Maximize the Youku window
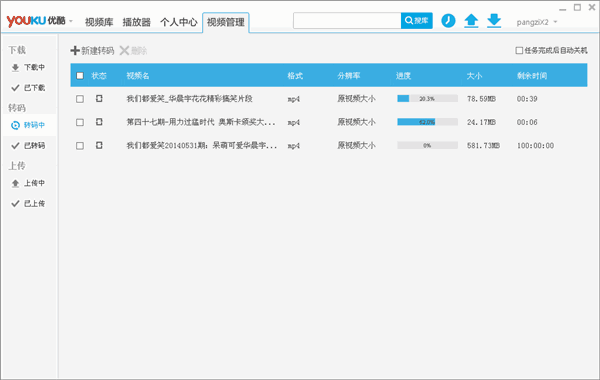600x380 pixels. pyautogui.click(x=577, y=7)
